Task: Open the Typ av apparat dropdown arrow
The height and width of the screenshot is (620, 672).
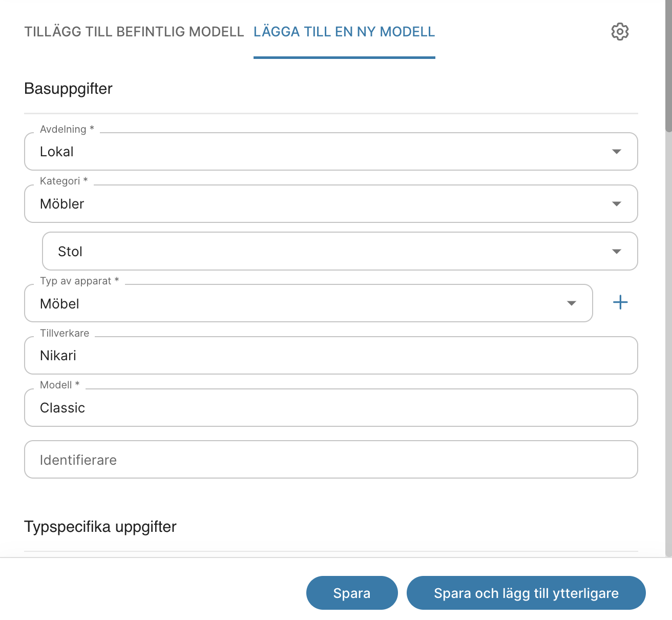Action: point(572,303)
